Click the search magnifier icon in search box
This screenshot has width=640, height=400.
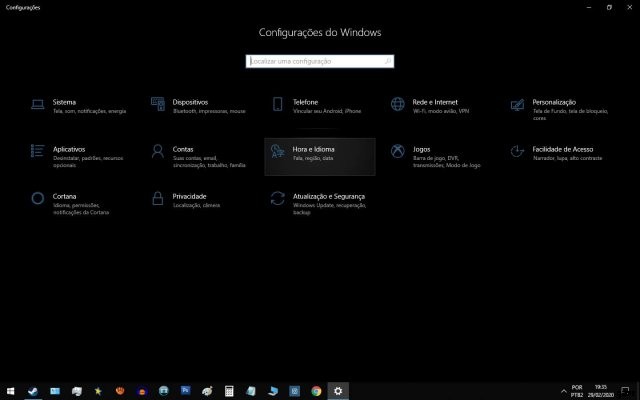(388, 61)
